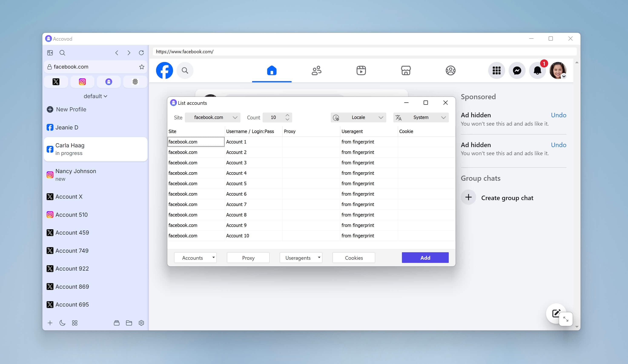Open Facebook notifications bell

537,70
